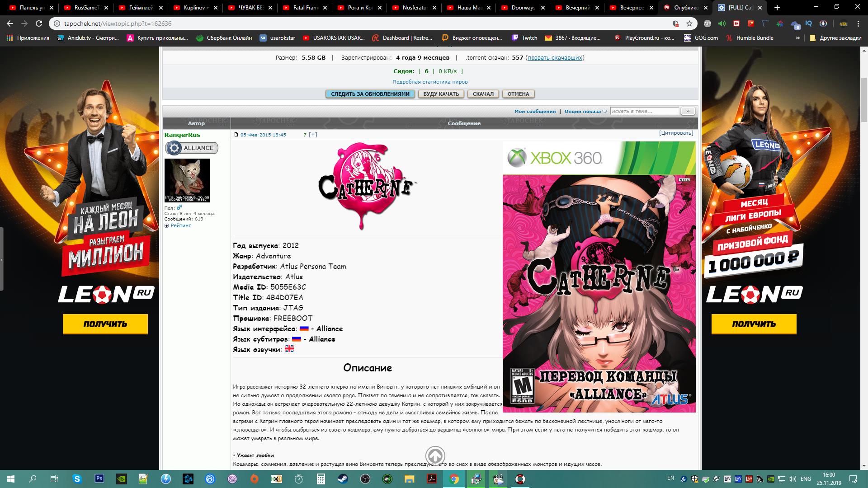Click the scroll-to-top arrow circle
The width and height of the screenshot is (868, 488).
tap(435, 455)
